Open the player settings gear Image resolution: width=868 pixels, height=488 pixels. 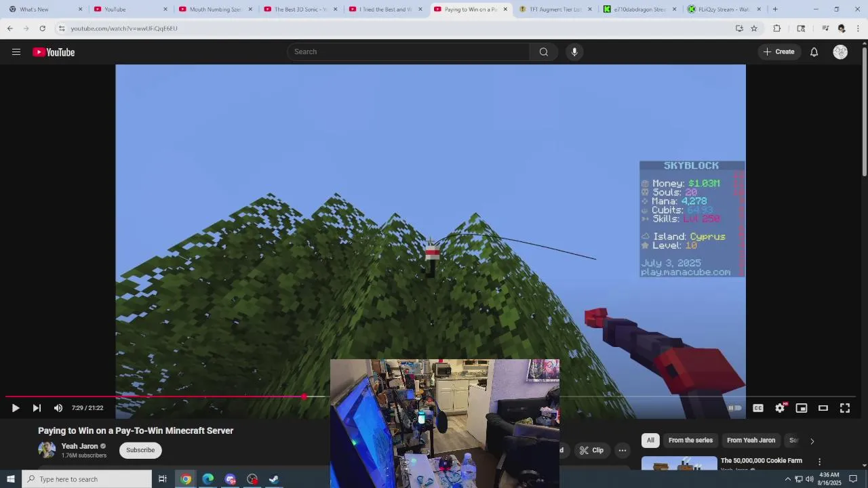point(780,408)
